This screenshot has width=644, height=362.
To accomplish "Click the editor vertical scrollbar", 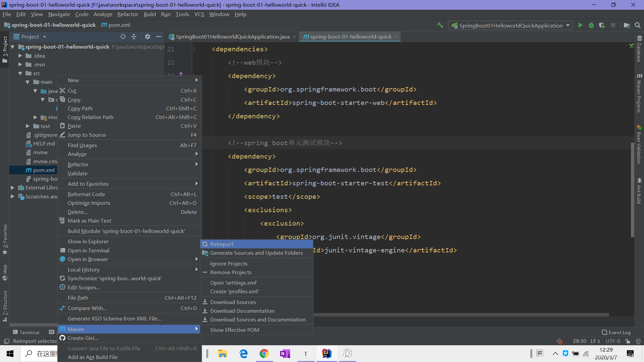I will click(632, 189).
